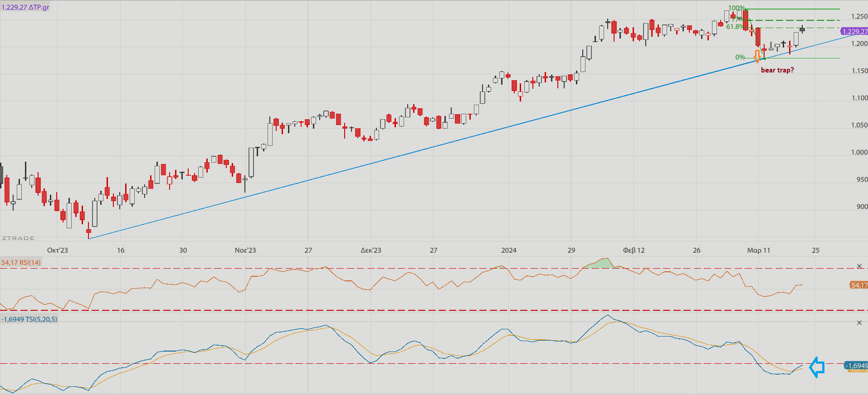Click the orange 54,17 RSI value tag

click(x=858, y=285)
